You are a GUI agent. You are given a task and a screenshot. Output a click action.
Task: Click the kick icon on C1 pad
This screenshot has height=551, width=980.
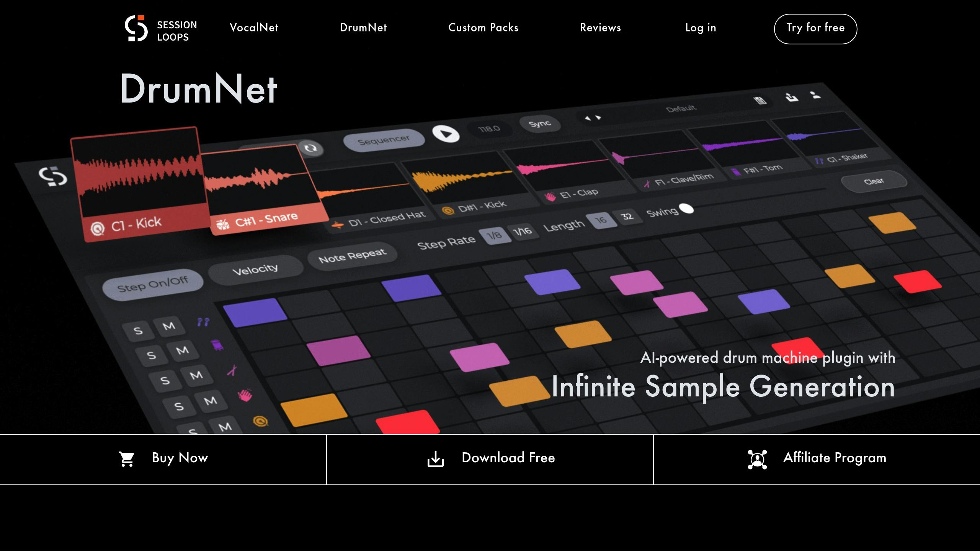coord(97,229)
